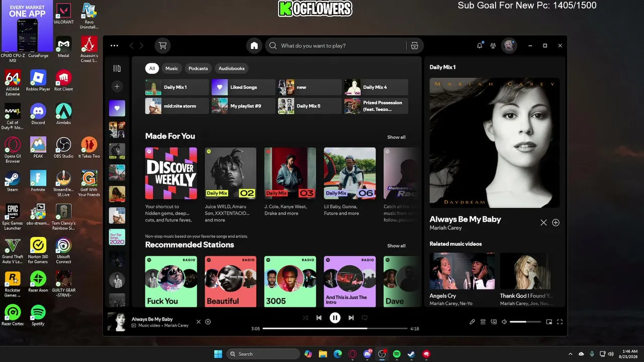Screen dimensions: 644x362
Task: Open the Windows Start menu
Action: point(218,354)
